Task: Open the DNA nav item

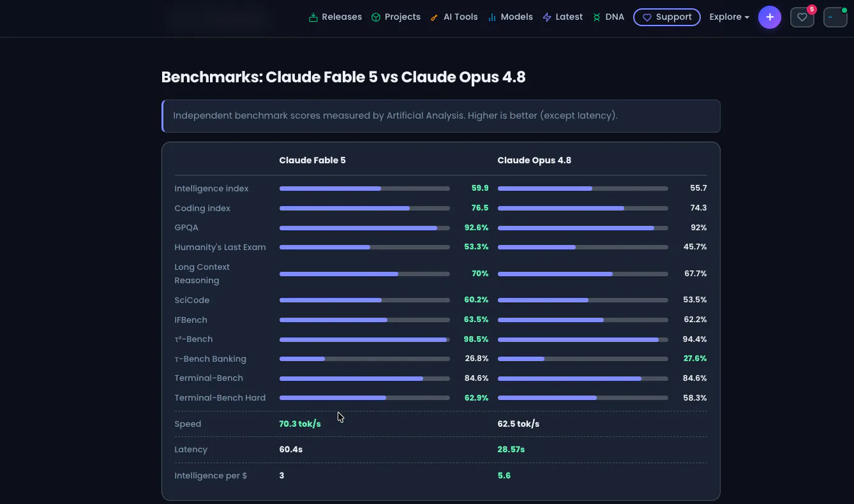Action: point(608,17)
